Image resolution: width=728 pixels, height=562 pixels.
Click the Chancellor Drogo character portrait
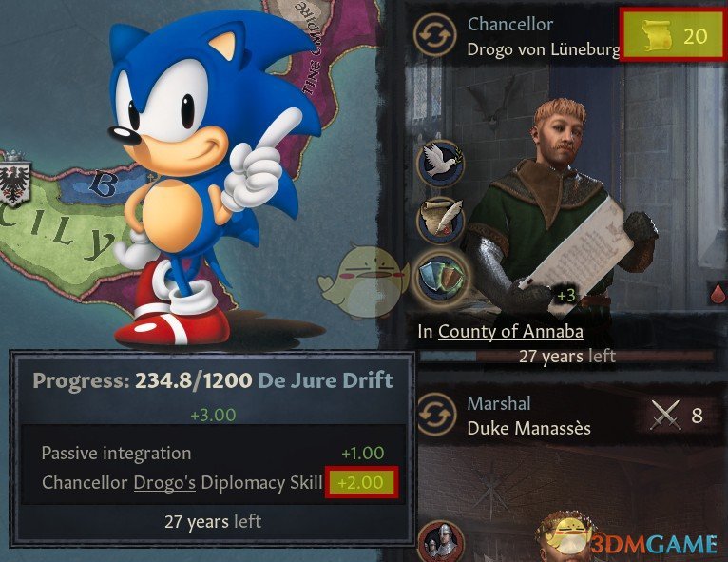[x=557, y=206]
